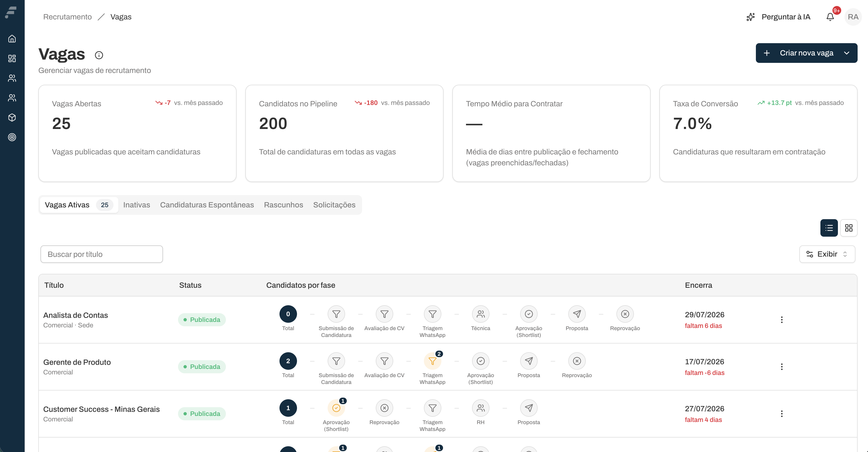The image size is (868, 452).
Task: Open the Home icon in sidebar
Action: (x=12, y=39)
